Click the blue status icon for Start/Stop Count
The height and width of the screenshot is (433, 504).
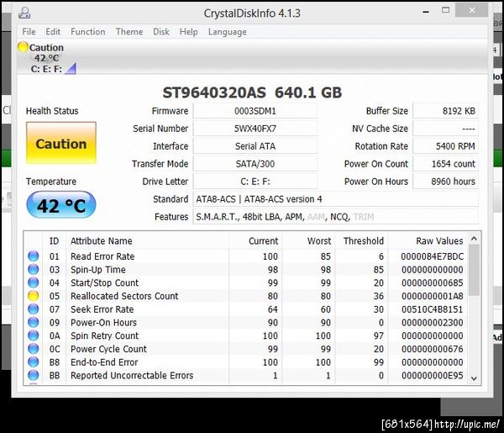tap(34, 283)
